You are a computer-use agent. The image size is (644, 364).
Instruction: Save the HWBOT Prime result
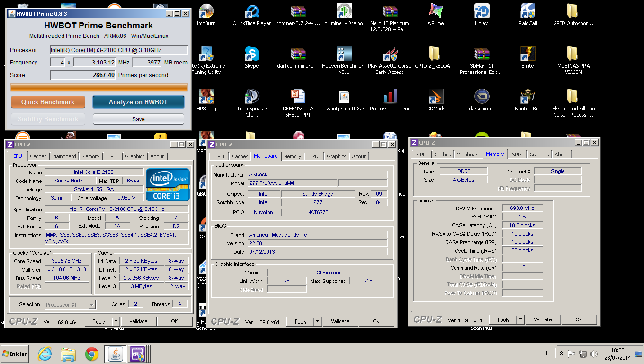(x=138, y=119)
